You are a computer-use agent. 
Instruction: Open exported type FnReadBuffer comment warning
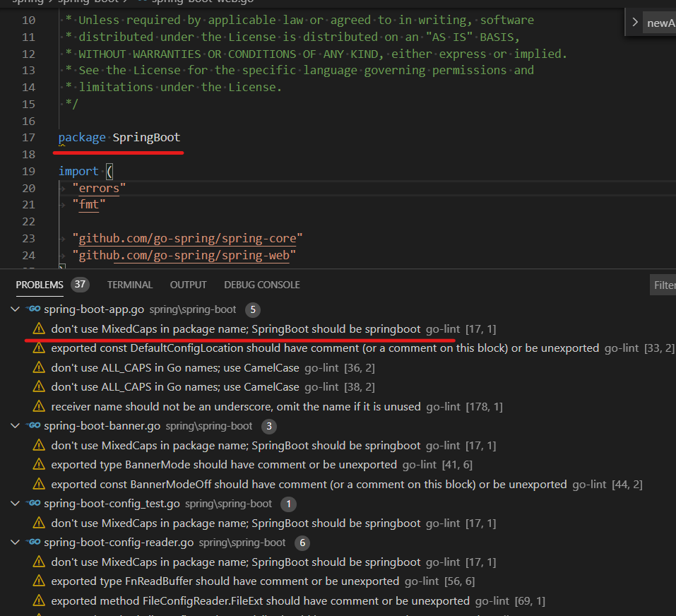click(x=225, y=581)
